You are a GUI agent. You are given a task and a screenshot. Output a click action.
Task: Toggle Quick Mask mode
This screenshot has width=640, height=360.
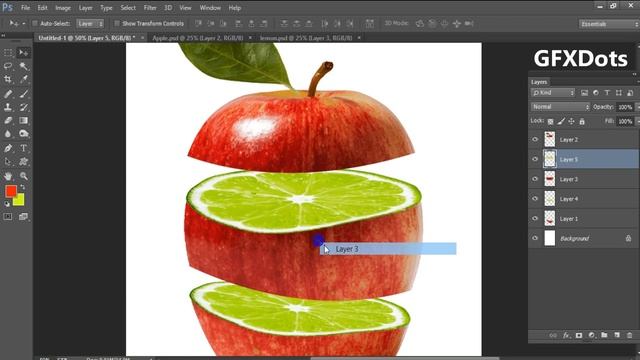click(8, 217)
